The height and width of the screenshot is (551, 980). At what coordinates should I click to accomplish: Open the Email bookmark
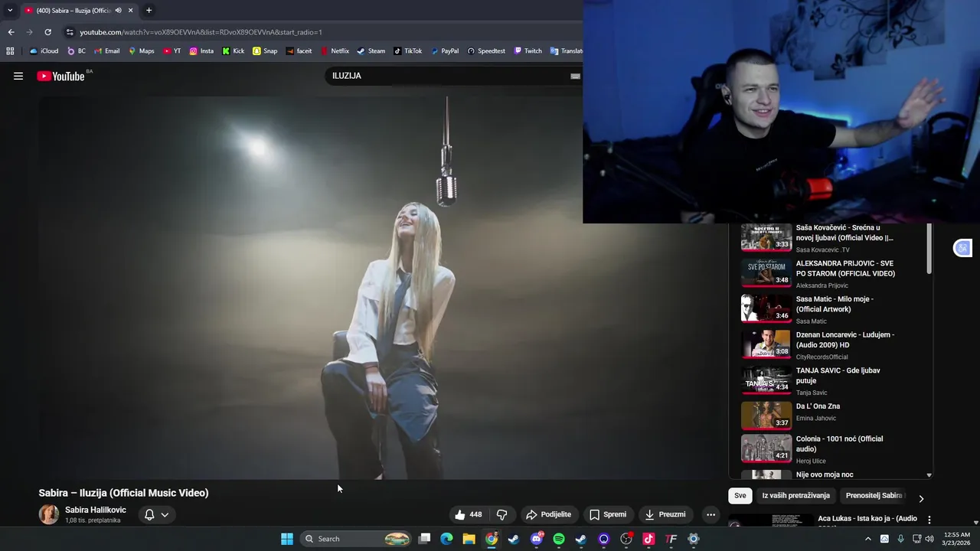[106, 51]
